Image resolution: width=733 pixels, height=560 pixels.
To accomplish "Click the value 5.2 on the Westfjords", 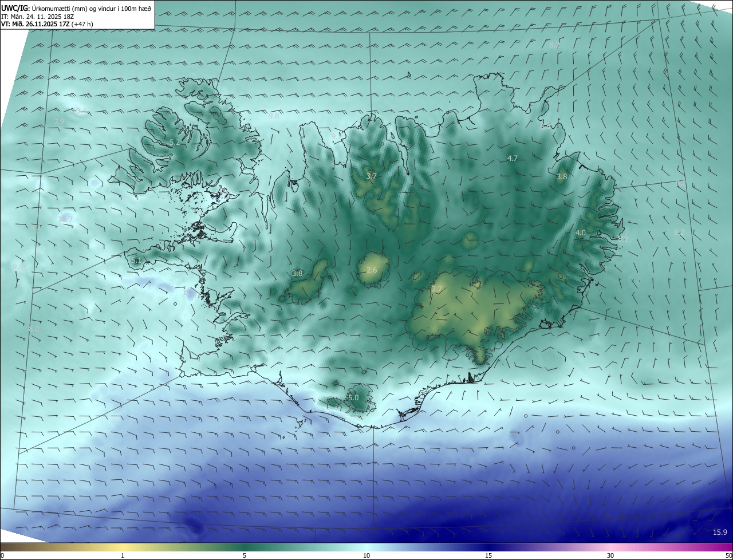I will (x=175, y=142).
